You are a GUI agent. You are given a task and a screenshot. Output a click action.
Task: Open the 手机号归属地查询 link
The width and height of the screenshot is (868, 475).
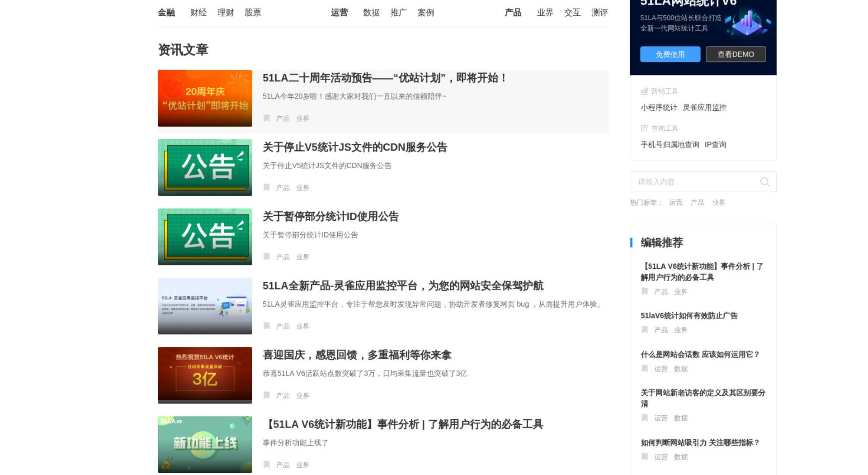coord(670,144)
